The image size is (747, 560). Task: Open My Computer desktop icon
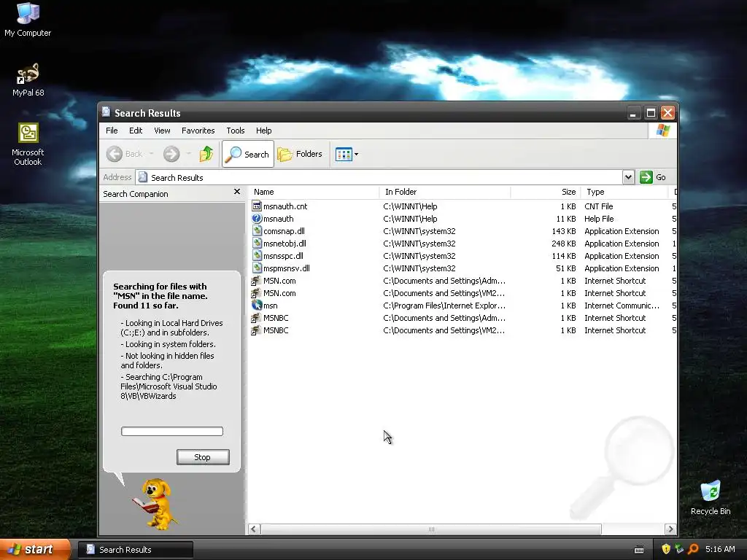(x=28, y=20)
